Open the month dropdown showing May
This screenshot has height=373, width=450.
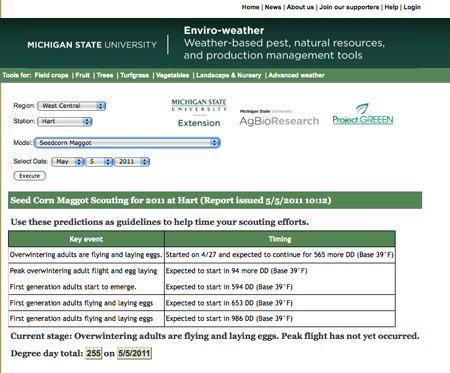pyautogui.click(x=67, y=162)
